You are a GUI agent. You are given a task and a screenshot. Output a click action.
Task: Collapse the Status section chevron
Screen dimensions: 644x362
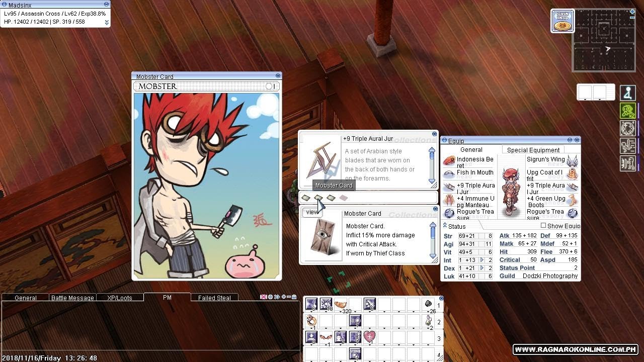point(444,226)
